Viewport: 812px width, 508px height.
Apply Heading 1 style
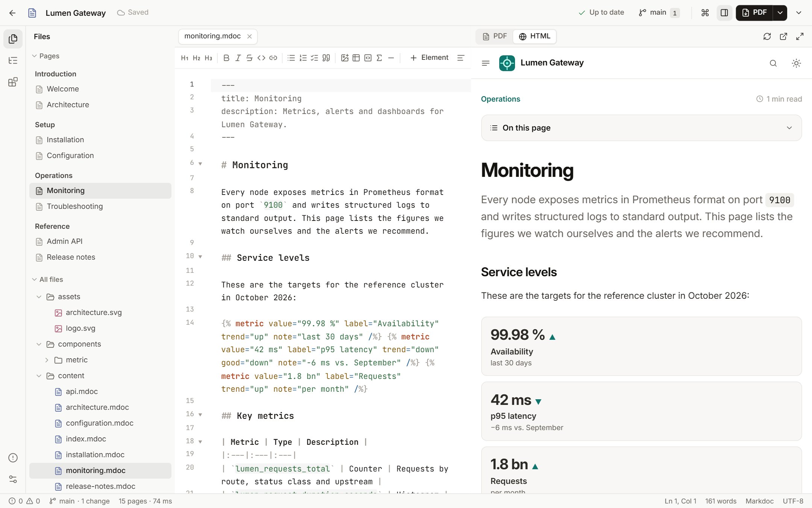point(185,58)
